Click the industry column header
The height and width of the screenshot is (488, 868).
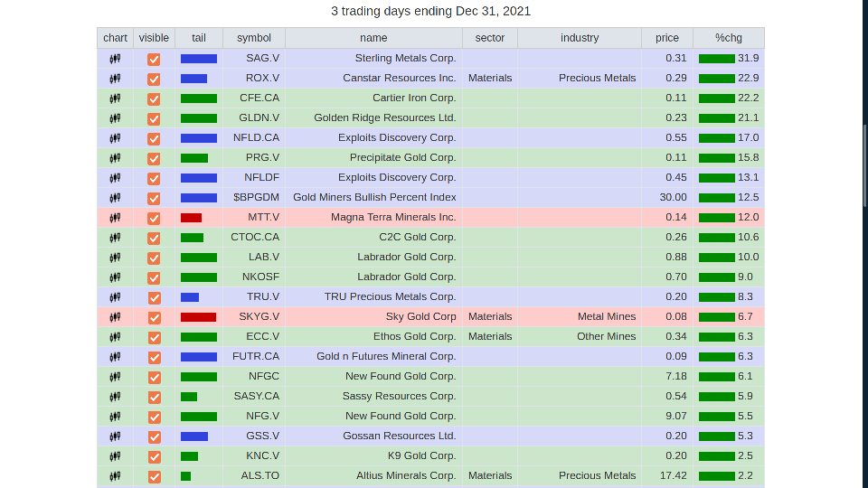579,38
